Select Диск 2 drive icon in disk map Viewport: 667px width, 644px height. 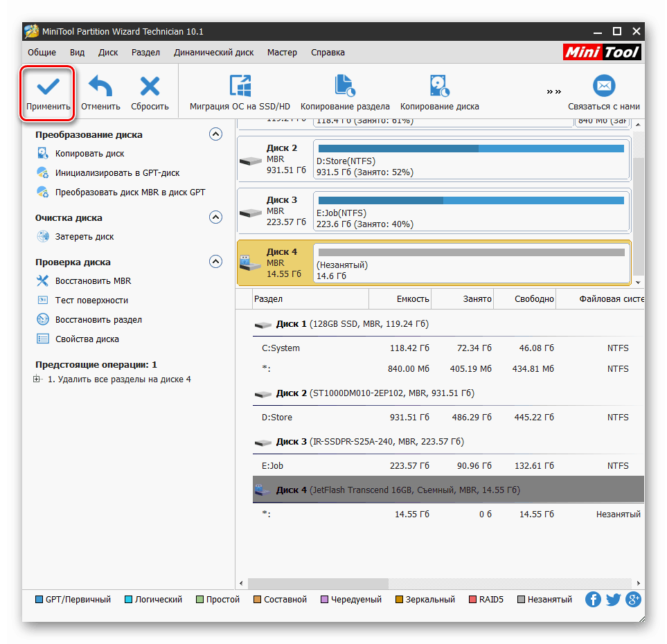[x=251, y=161]
